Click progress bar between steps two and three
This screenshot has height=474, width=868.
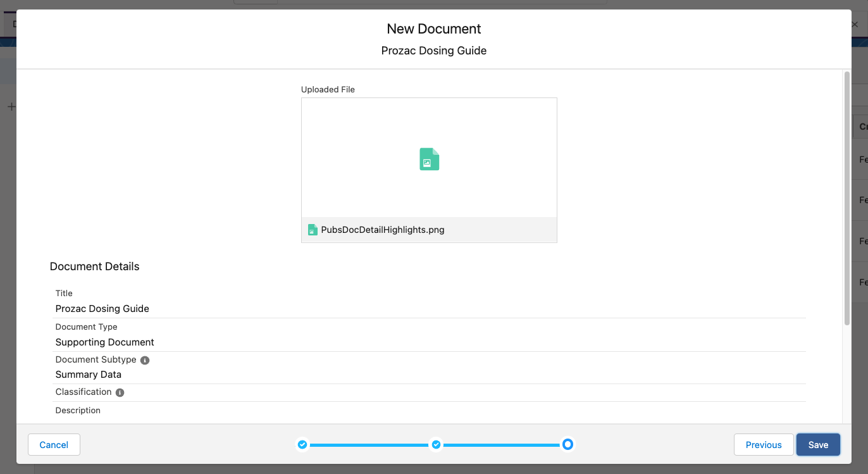(502, 446)
